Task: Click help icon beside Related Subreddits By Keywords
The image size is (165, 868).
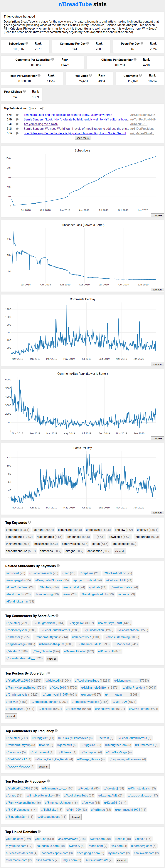Action: pos(58,566)
